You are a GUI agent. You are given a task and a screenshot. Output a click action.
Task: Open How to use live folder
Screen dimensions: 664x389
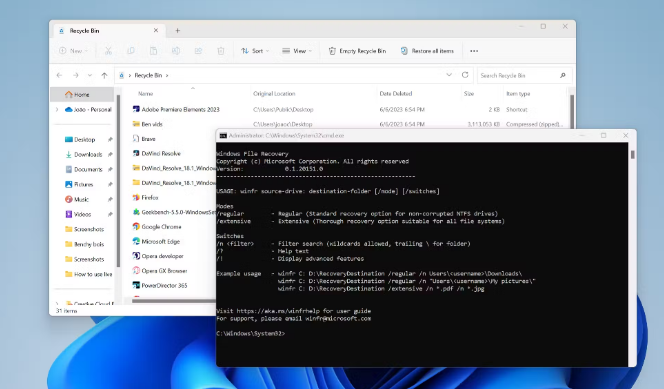93,274
